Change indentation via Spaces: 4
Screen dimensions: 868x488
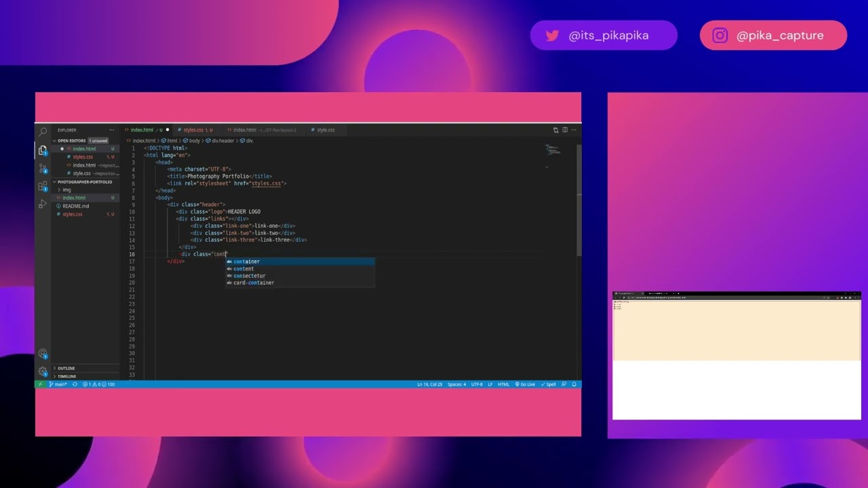pyautogui.click(x=456, y=384)
